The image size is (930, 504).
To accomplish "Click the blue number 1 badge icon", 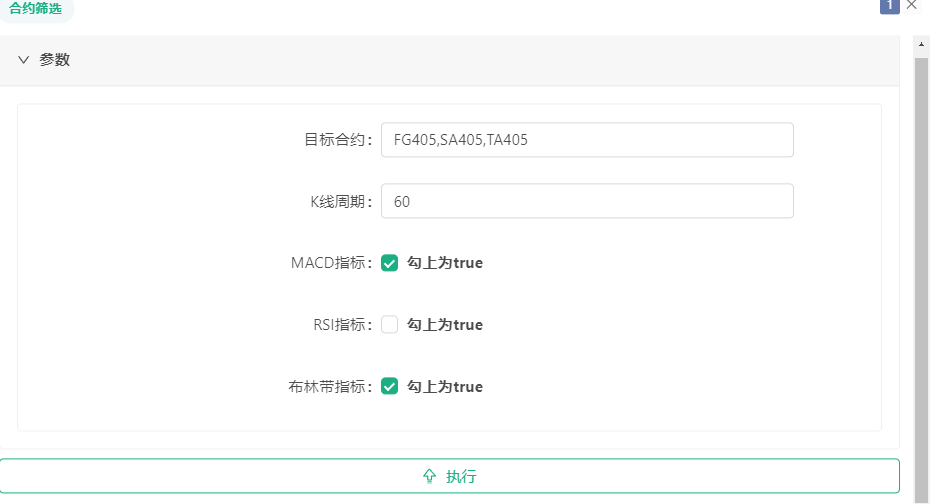I will pyautogui.click(x=890, y=6).
